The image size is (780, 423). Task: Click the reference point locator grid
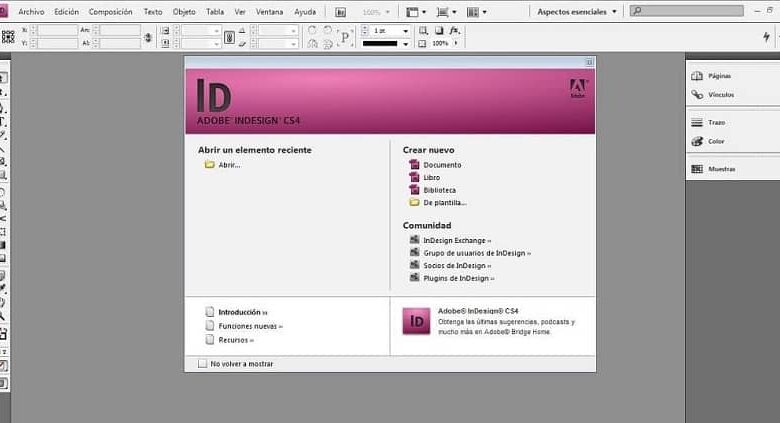coord(8,37)
